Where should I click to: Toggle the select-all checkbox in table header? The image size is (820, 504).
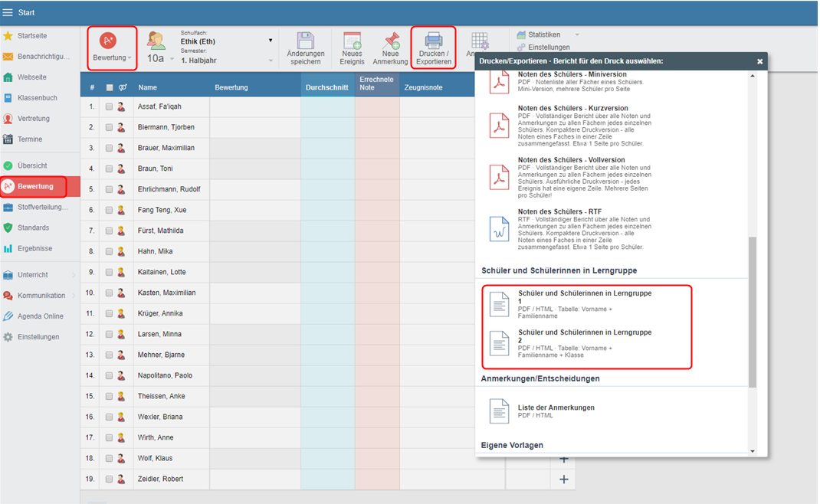109,88
